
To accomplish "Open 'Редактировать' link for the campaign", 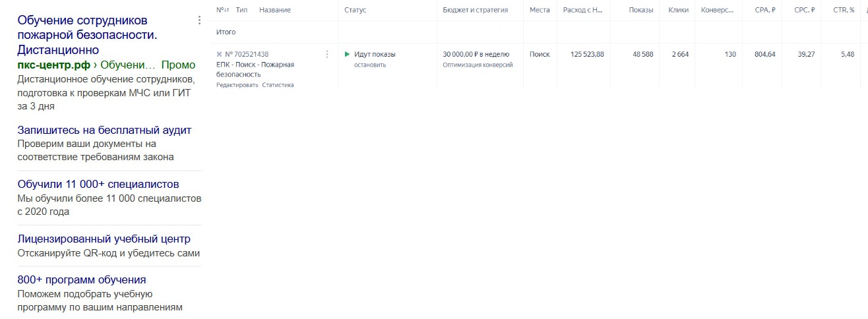I will pos(237,85).
